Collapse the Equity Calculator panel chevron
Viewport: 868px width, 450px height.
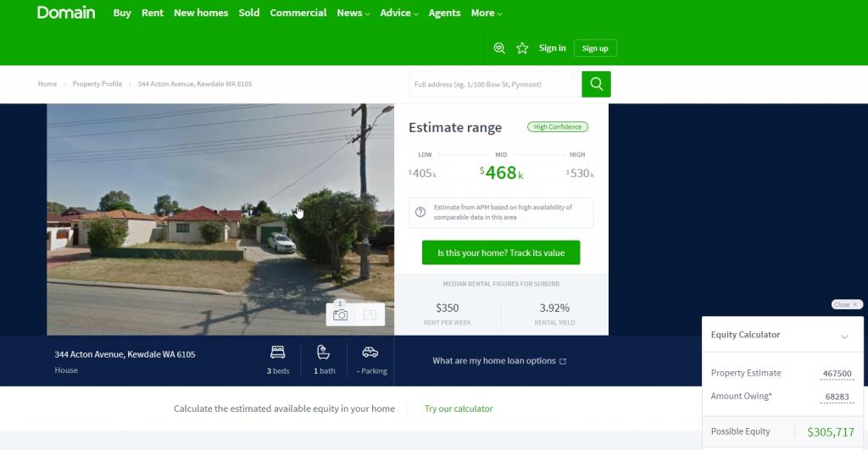point(844,336)
